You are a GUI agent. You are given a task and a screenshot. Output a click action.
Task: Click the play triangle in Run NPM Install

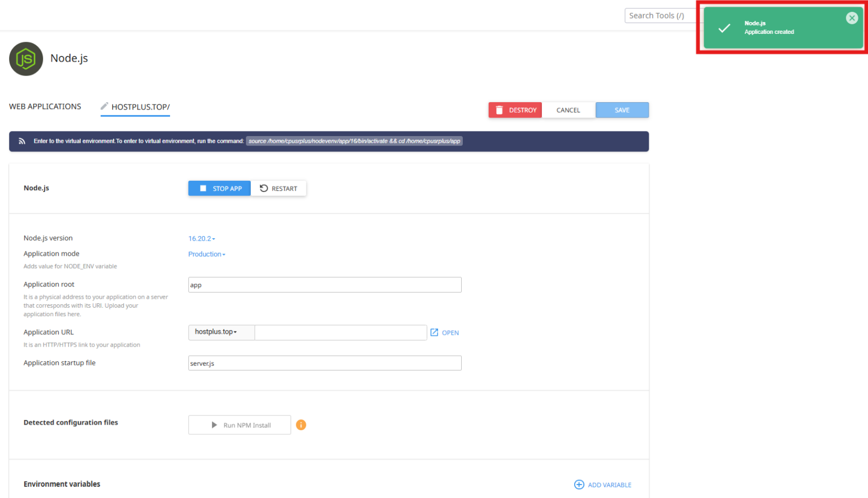click(x=214, y=425)
